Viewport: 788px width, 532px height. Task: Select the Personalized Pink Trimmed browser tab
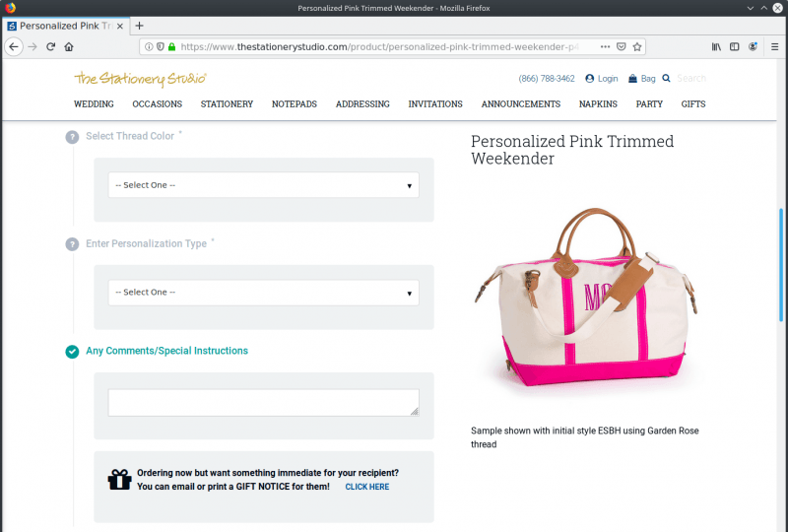point(65,27)
